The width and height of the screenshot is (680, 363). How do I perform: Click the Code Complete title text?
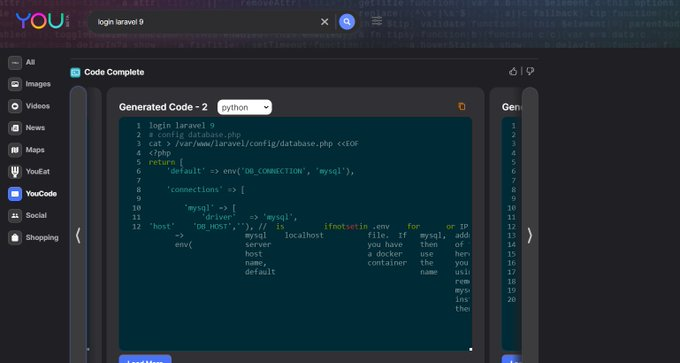pyautogui.click(x=114, y=72)
